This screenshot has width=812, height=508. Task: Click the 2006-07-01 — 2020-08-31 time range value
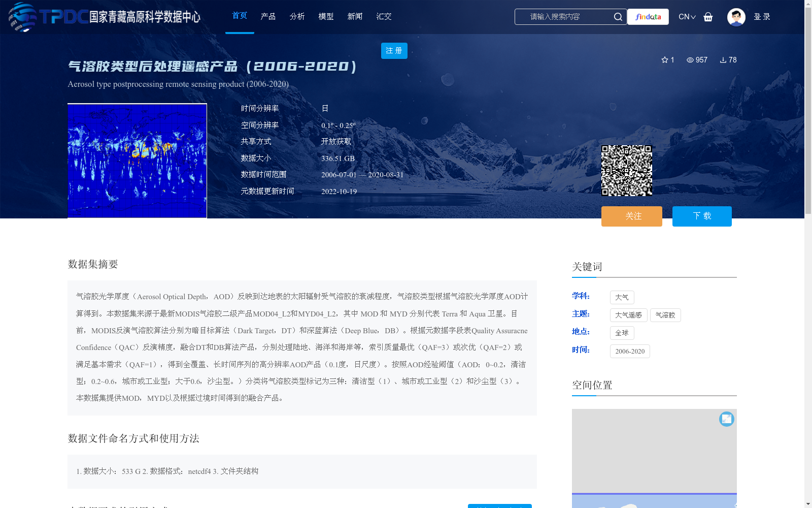coord(362,175)
